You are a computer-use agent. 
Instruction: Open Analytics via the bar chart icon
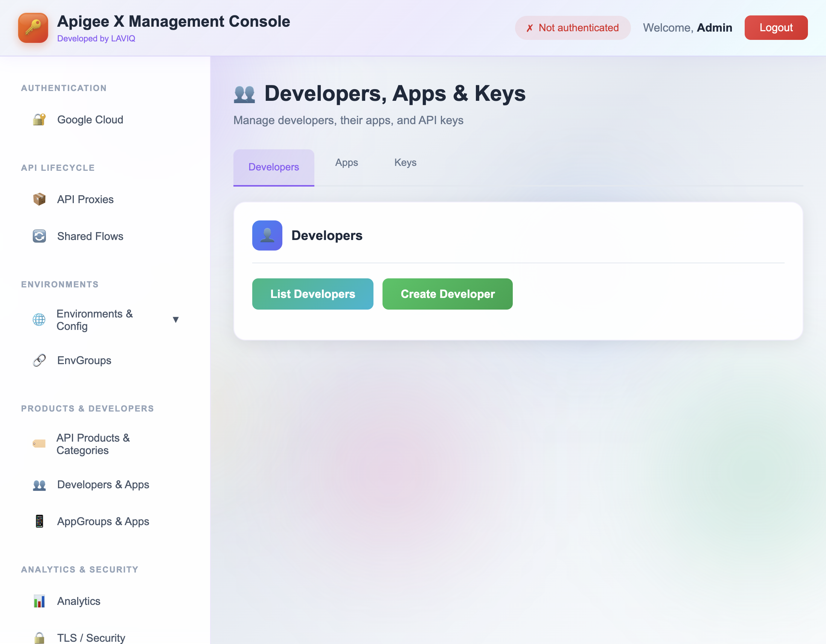click(x=39, y=601)
